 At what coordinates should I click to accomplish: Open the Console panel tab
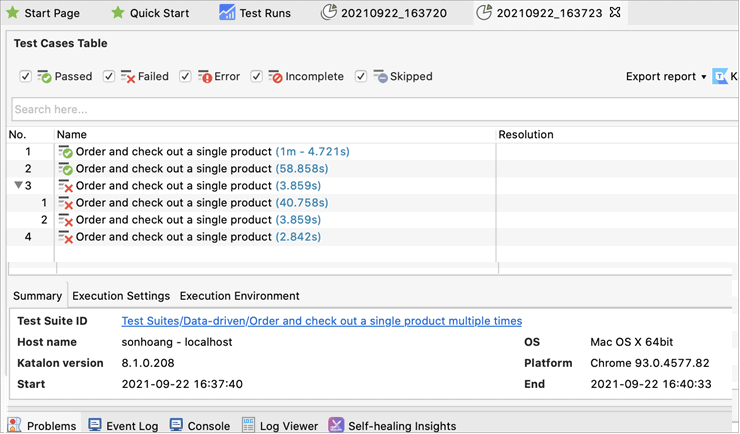[x=200, y=426]
